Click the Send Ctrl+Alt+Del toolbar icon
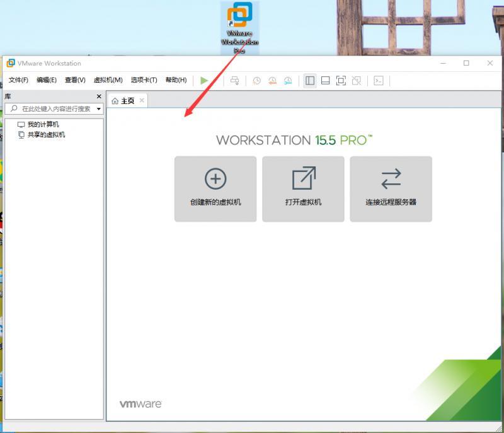The image size is (504, 433). click(235, 81)
